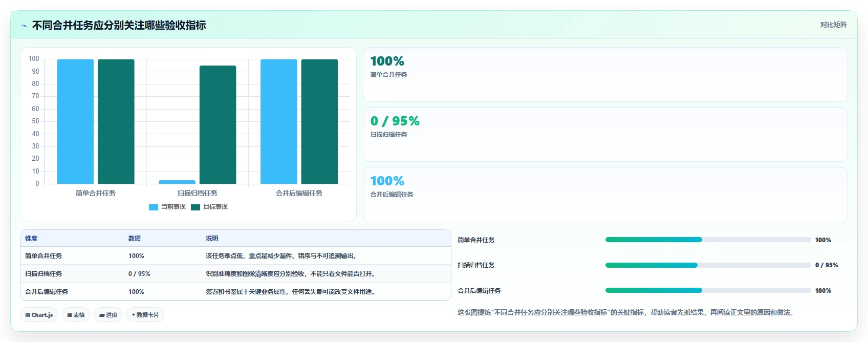Toggle the 目标表现 legend entry

(209, 207)
